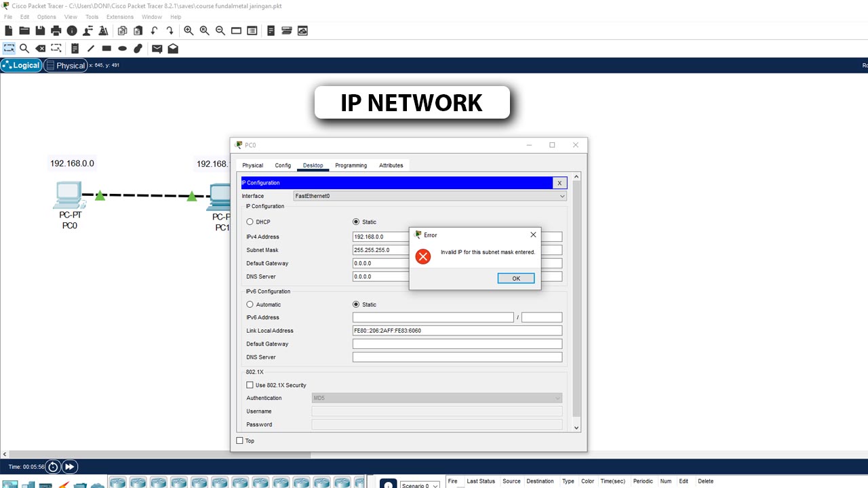The height and width of the screenshot is (488, 868).
Task: Open the Scenario 0 dropdown
Action: [420, 485]
